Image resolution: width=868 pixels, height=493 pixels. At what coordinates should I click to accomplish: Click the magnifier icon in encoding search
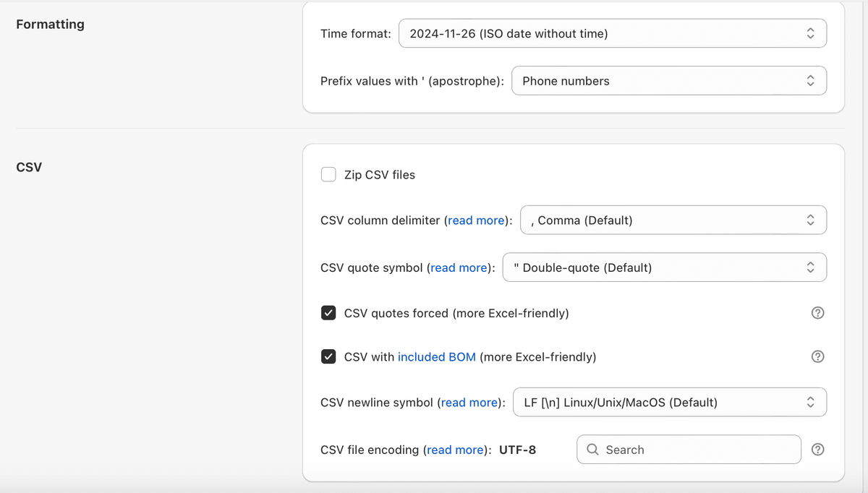click(x=592, y=450)
